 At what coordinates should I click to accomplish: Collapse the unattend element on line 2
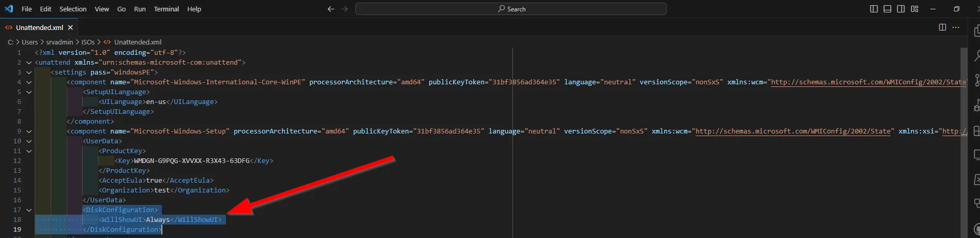(x=29, y=63)
